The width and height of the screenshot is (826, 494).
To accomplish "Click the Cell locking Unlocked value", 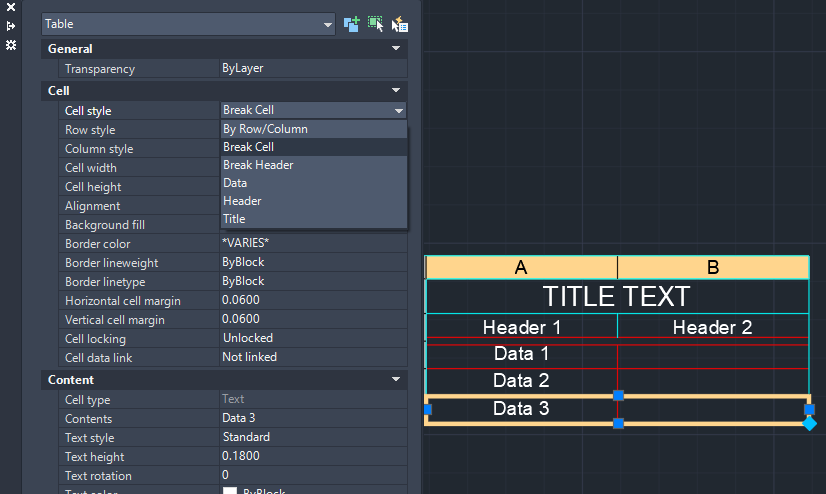I will [x=313, y=338].
